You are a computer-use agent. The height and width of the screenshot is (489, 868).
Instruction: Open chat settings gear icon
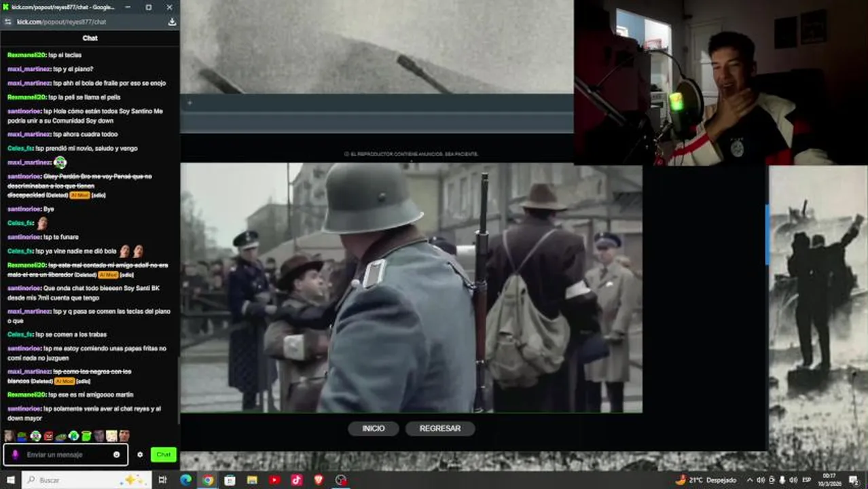point(140,454)
